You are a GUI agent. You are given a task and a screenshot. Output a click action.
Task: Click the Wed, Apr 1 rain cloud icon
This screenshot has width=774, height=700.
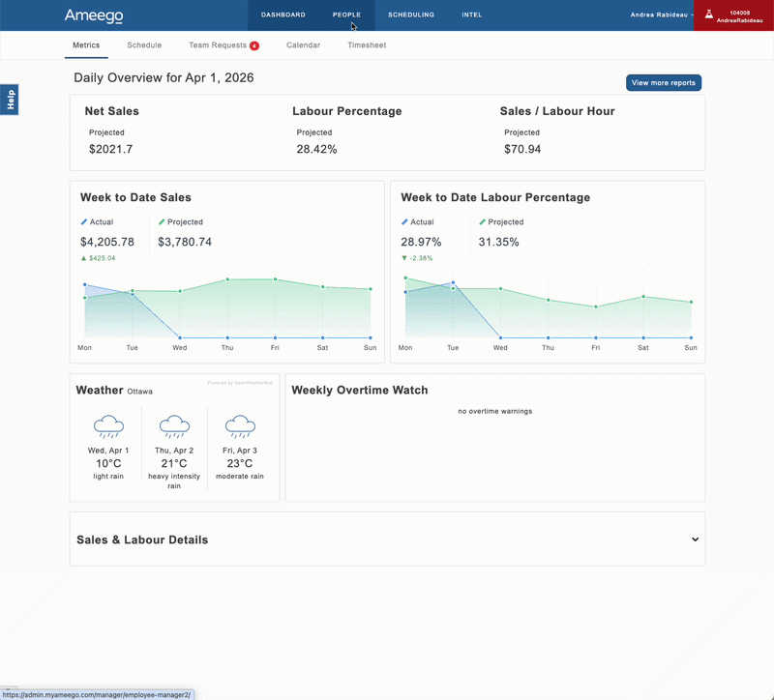point(108,426)
